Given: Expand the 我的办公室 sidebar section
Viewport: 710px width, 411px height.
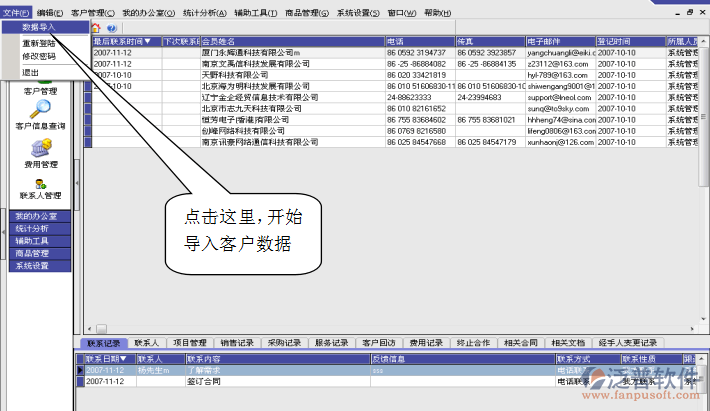Looking at the screenshot, I should tap(40, 216).
